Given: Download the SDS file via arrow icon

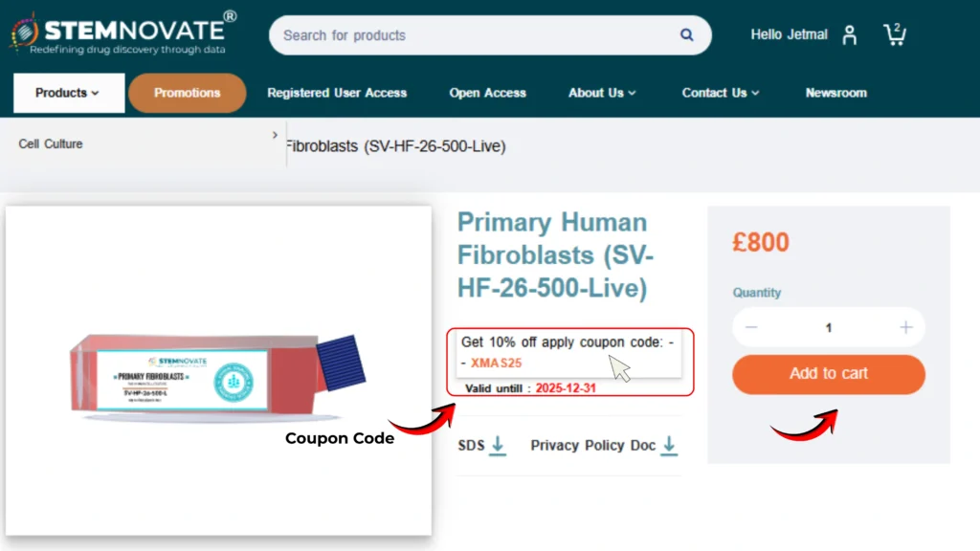Looking at the screenshot, I should 498,446.
